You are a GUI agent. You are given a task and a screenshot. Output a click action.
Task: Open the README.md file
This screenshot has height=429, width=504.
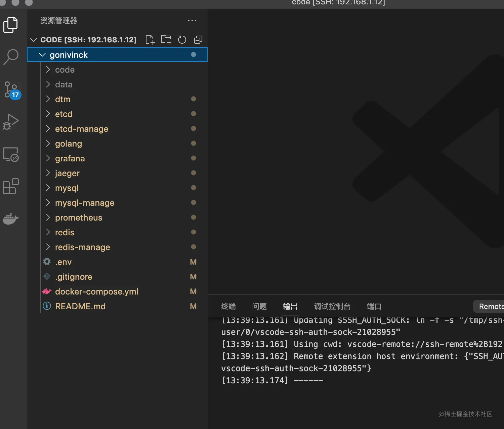(x=117, y=306)
